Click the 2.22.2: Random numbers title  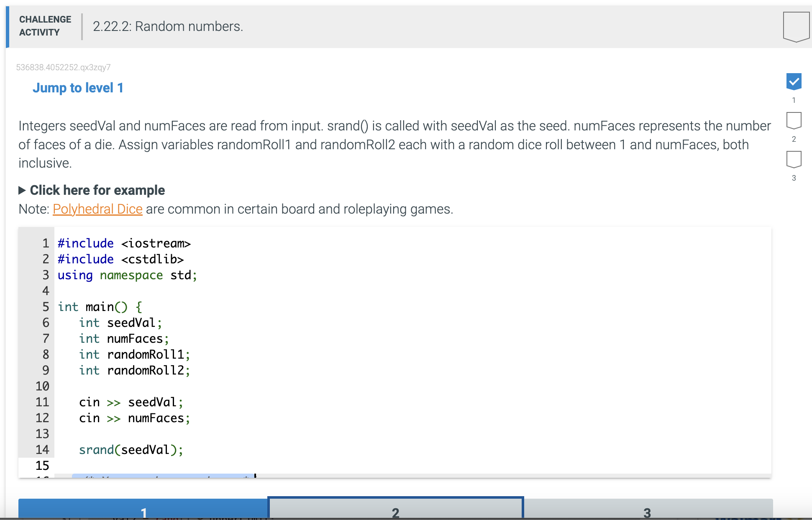click(168, 26)
